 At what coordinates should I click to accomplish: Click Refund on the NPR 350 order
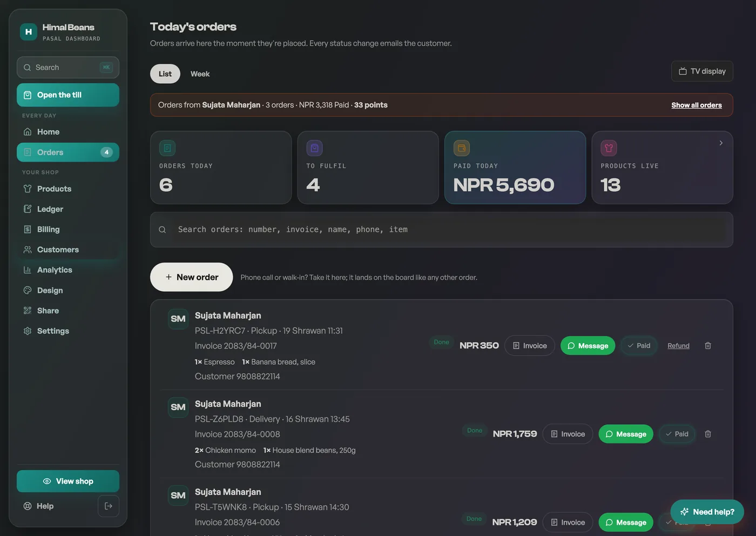[x=678, y=346]
